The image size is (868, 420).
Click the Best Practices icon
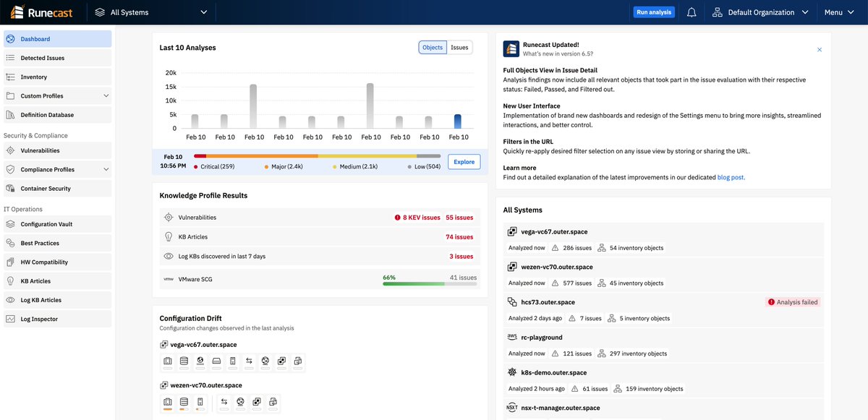[x=10, y=243]
